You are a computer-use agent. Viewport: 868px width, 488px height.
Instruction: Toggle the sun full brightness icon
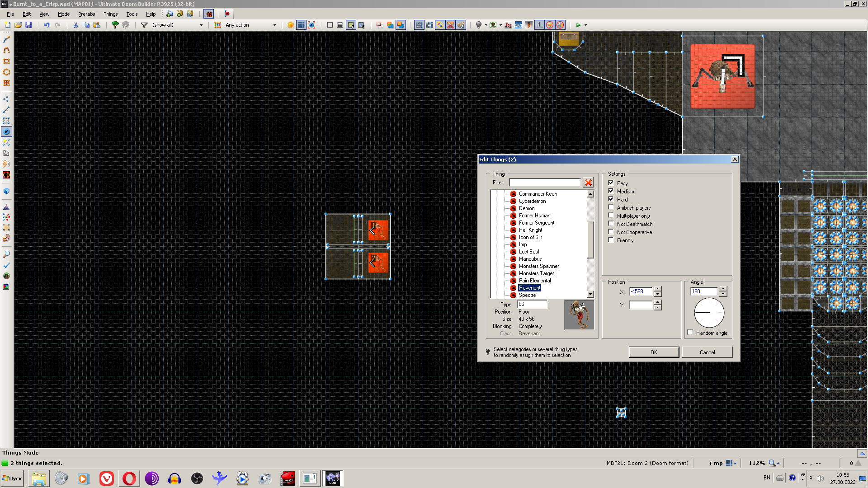click(291, 25)
